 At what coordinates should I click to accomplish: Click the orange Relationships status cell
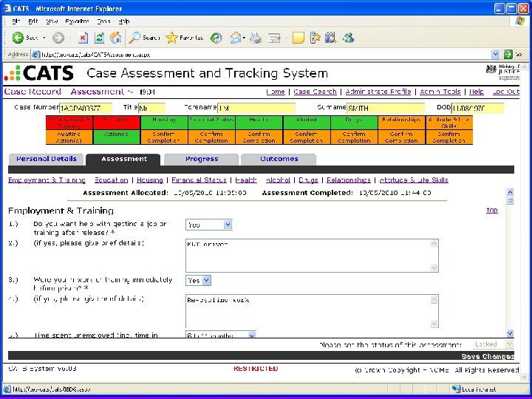pyautogui.click(x=401, y=123)
